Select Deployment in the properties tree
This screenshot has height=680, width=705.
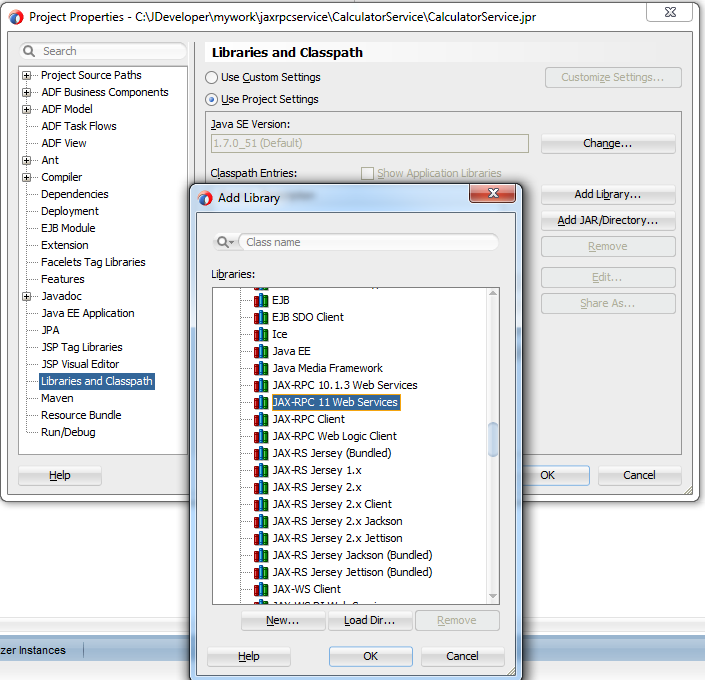(70, 211)
